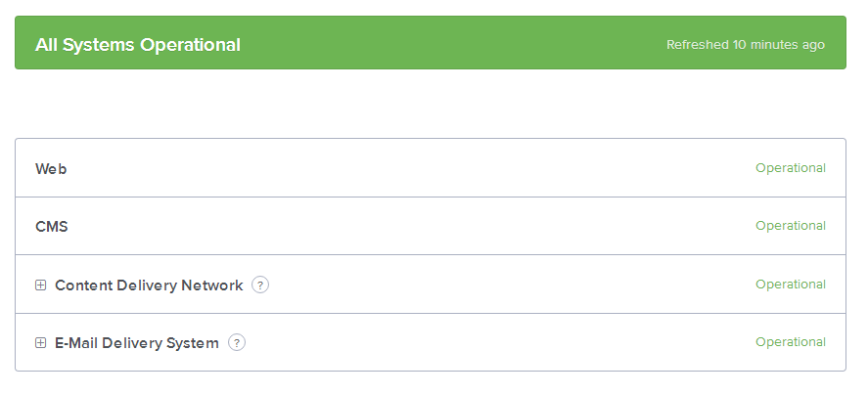Click the blank area below the green banner
This screenshot has height=395, width=868.
pos(431,104)
